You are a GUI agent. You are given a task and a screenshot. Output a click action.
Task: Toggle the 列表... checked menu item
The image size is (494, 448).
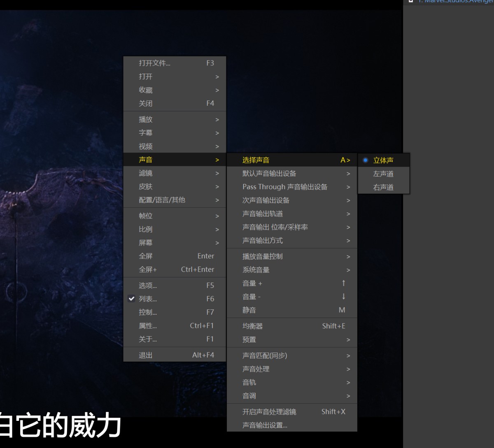175,299
